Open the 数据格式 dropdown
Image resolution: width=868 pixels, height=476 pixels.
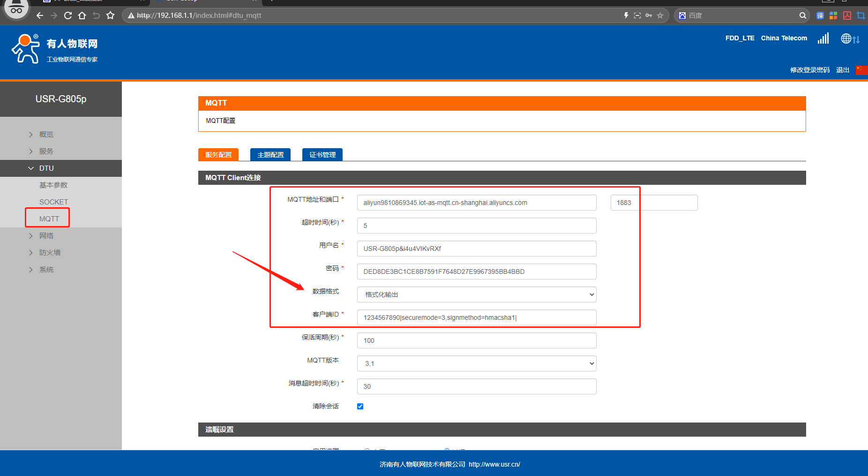(476, 295)
